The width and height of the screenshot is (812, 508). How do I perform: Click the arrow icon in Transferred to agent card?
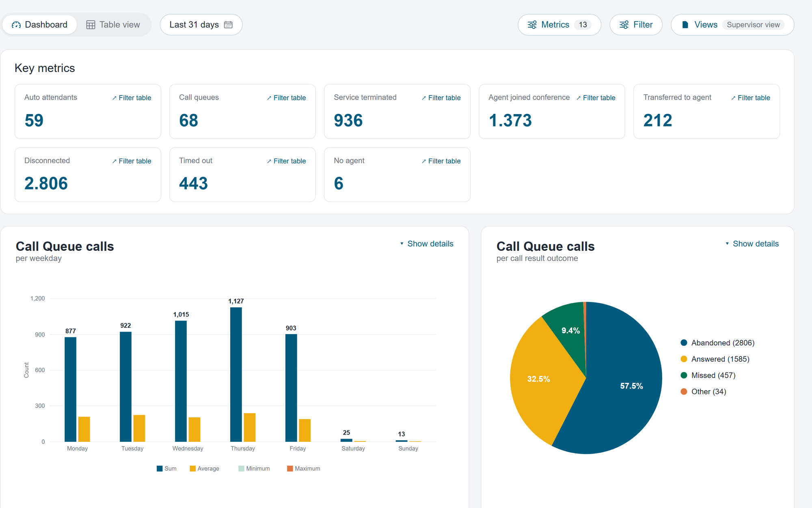(733, 98)
